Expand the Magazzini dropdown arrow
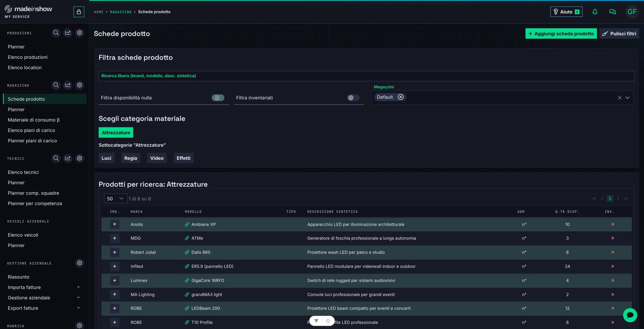Viewport: 644px width, 329px height. coord(627,98)
